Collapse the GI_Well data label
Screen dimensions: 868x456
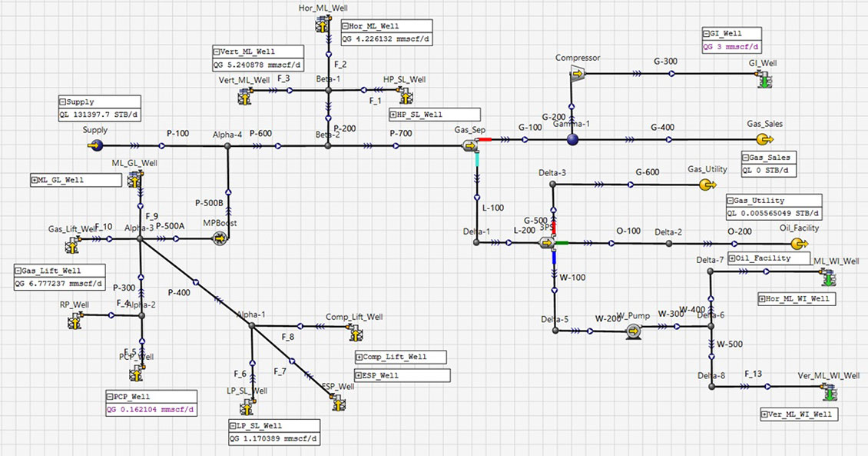coord(707,34)
